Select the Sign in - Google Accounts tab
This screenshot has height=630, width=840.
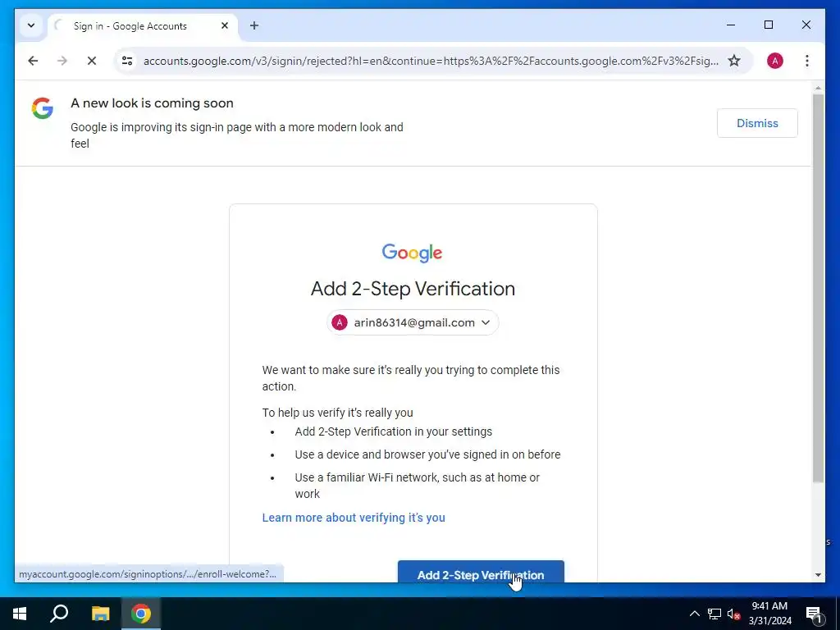(x=143, y=25)
